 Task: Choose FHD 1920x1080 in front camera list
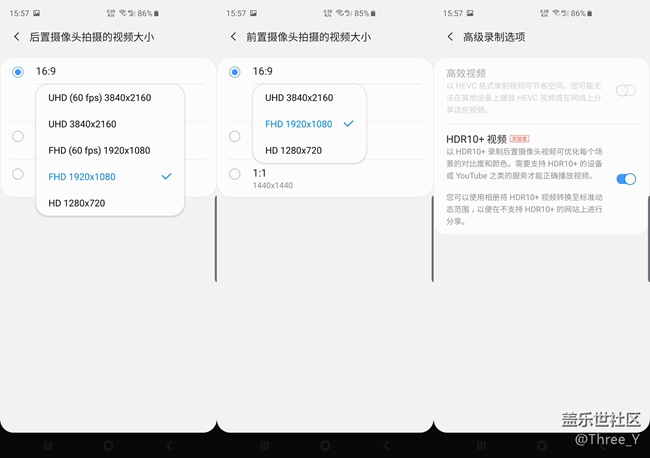[309, 124]
